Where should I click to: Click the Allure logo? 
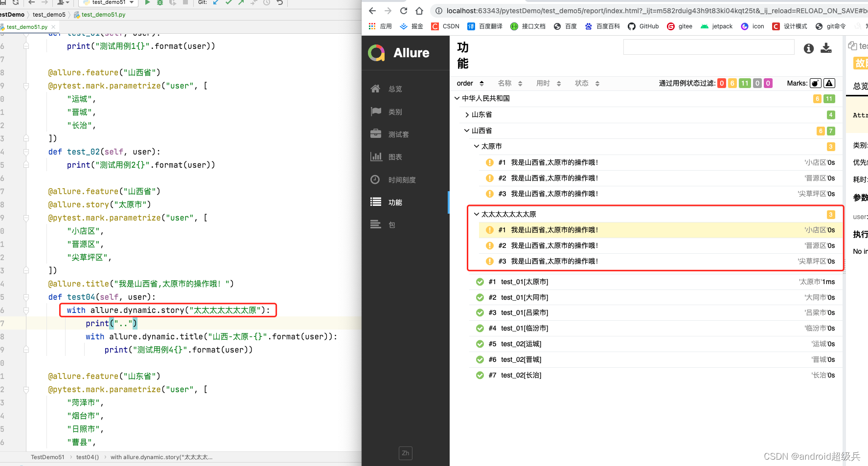[x=399, y=53]
